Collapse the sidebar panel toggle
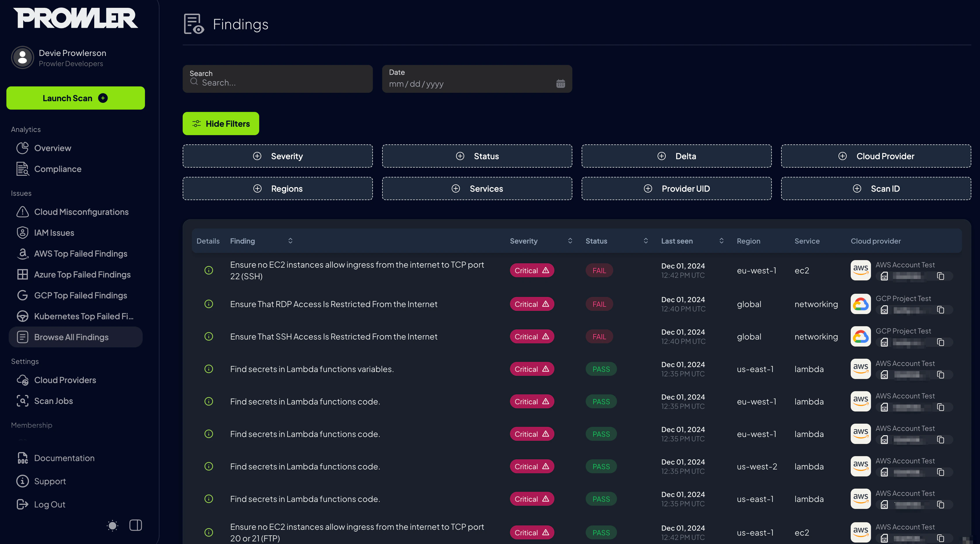This screenshot has height=544, width=980. tap(135, 525)
